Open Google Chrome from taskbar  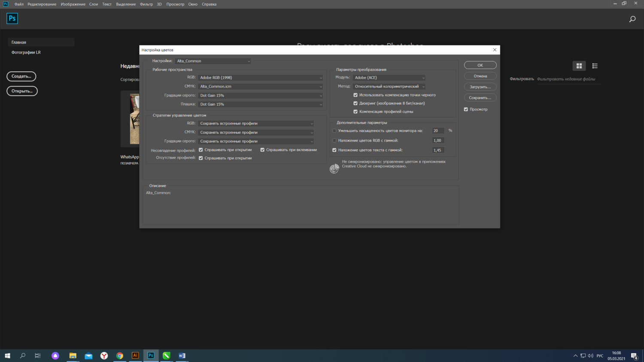click(120, 356)
